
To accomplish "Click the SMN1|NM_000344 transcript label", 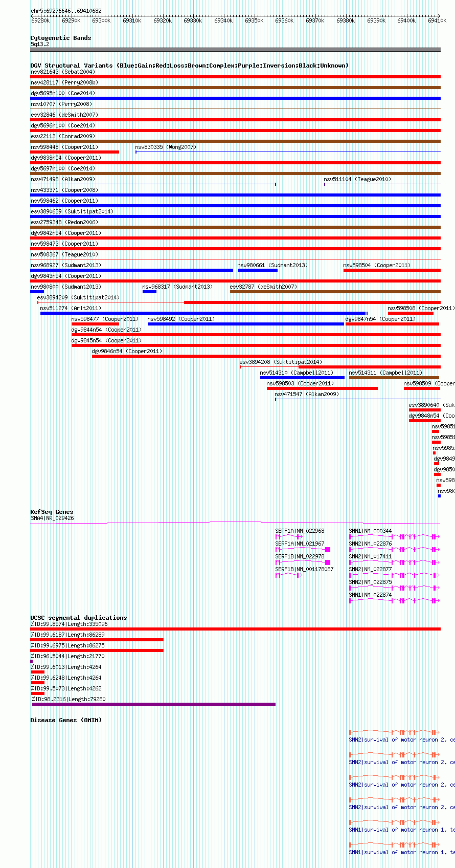I will (370, 531).
